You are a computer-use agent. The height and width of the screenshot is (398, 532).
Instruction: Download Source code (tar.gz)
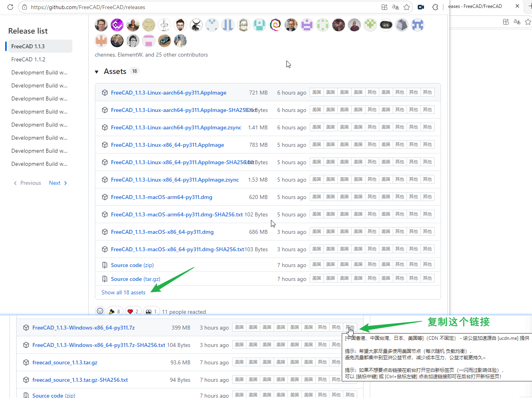[135, 279]
